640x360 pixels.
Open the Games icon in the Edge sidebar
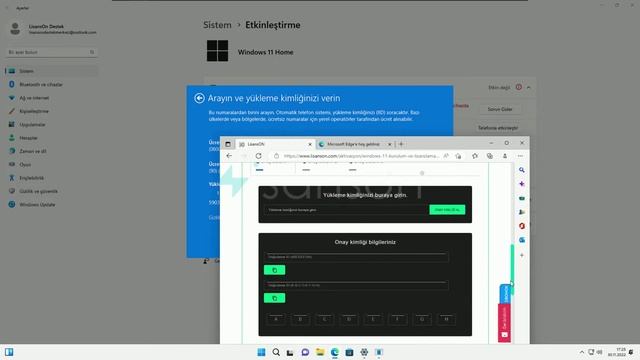pos(522,212)
